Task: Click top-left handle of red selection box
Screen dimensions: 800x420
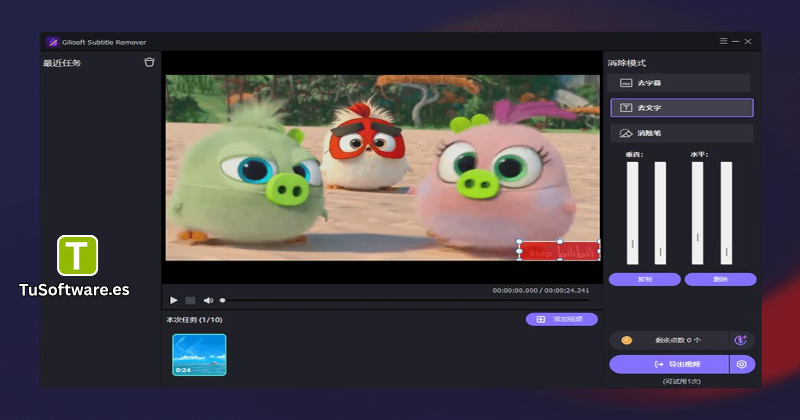Action: click(519, 241)
